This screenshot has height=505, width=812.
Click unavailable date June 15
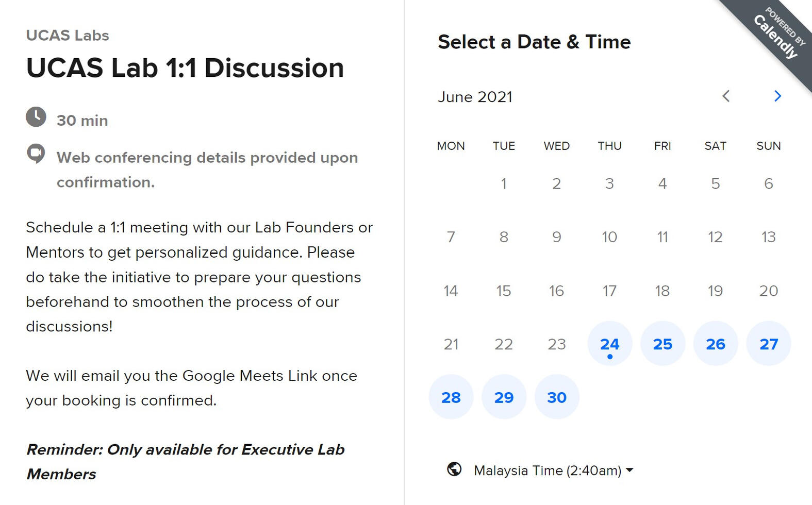504,291
